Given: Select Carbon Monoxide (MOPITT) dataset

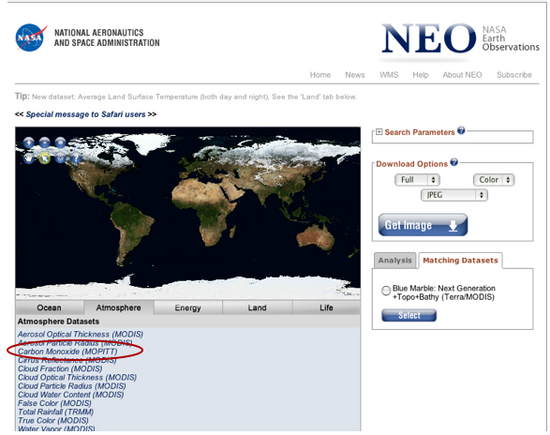Looking at the screenshot, I should tap(67, 351).
